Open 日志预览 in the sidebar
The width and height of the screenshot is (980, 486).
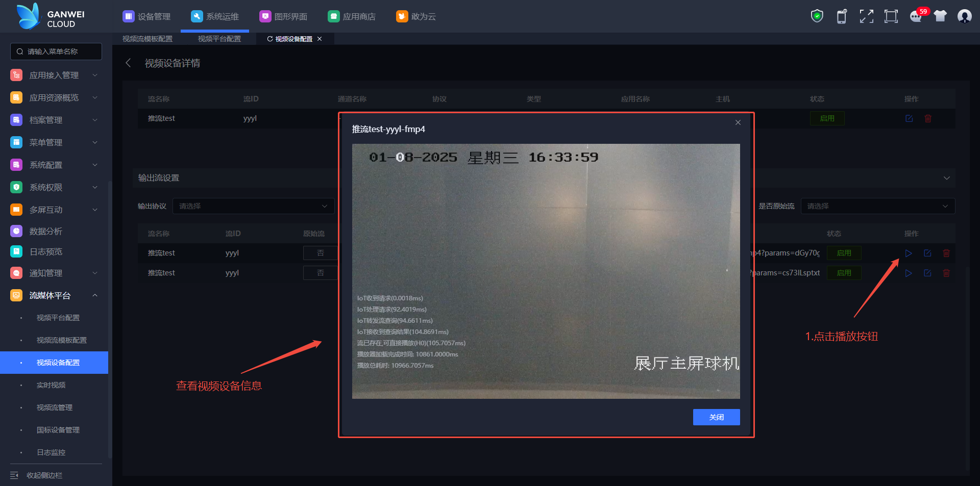tap(46, 251)
